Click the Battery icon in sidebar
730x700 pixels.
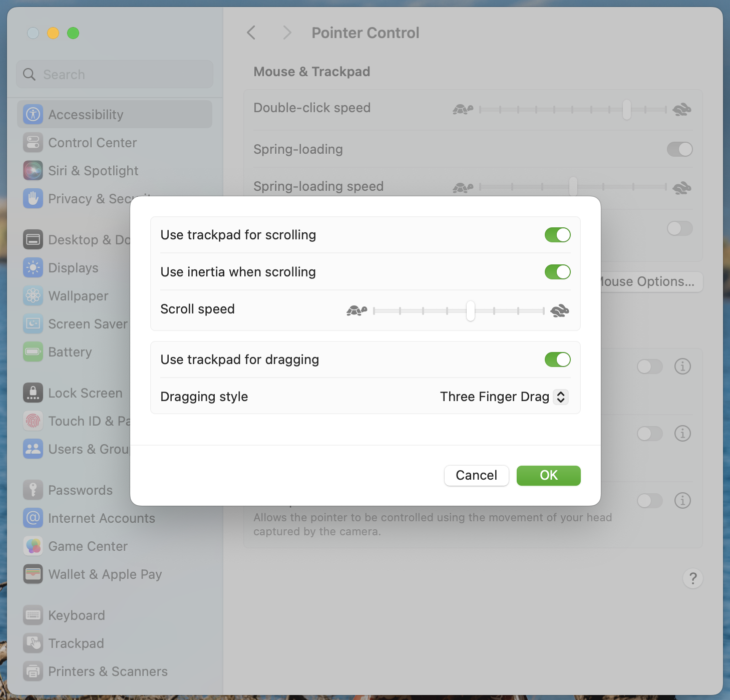pos(33,352)
